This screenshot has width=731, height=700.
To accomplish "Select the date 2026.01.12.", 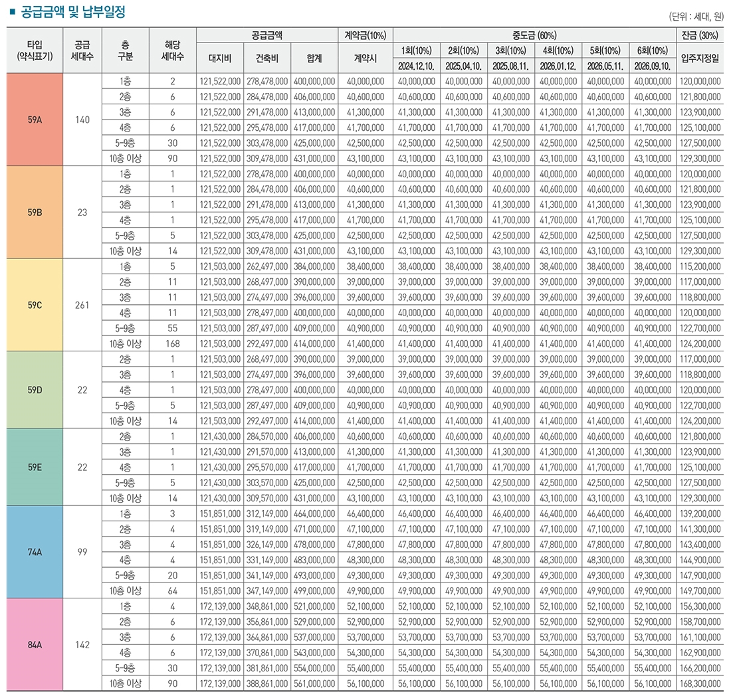I will tap(558, 66).
